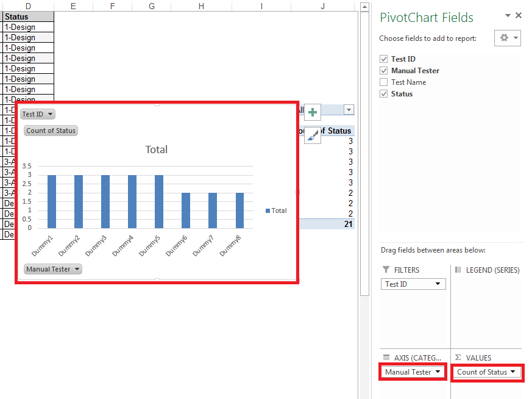
Task: Click the grand total cell showing 21
Action: click(327, 224)
